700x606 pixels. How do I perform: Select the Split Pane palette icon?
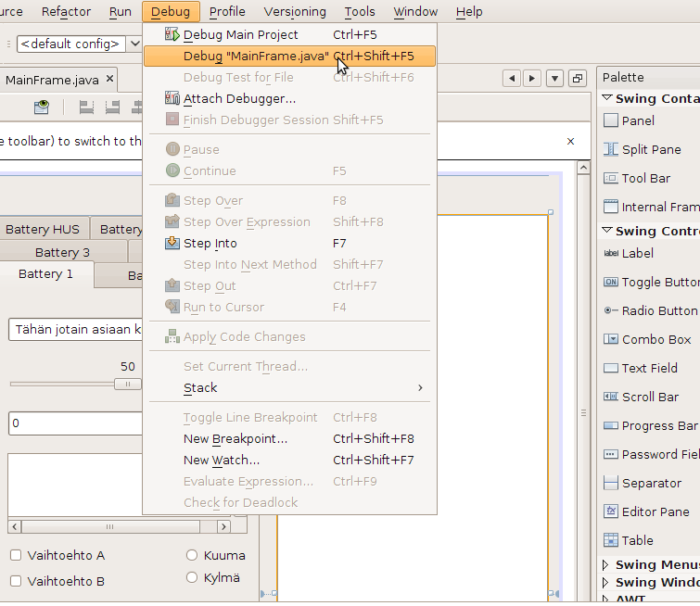pos(610,149)
